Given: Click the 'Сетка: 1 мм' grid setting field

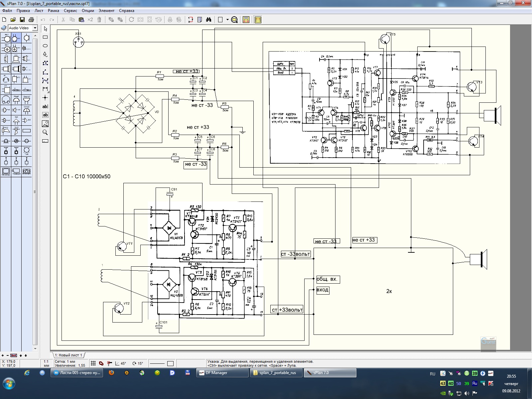Looking at the screenshot, I should pos(65,361).
